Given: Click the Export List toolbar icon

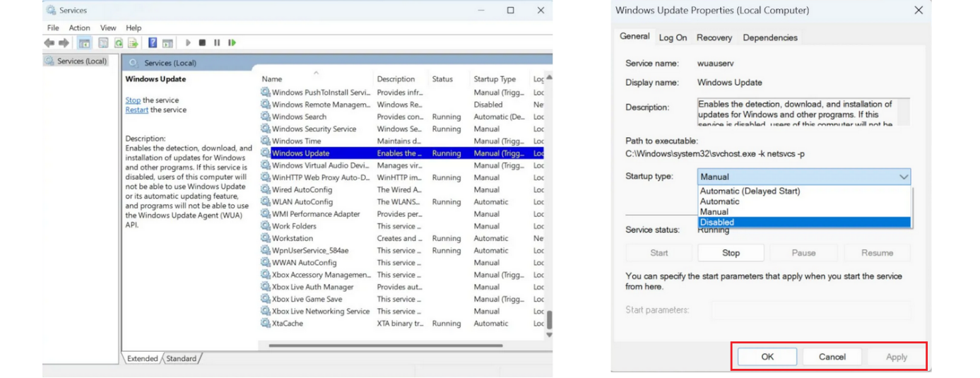Looking at the screenshot, I should click(x=132, y=43).
